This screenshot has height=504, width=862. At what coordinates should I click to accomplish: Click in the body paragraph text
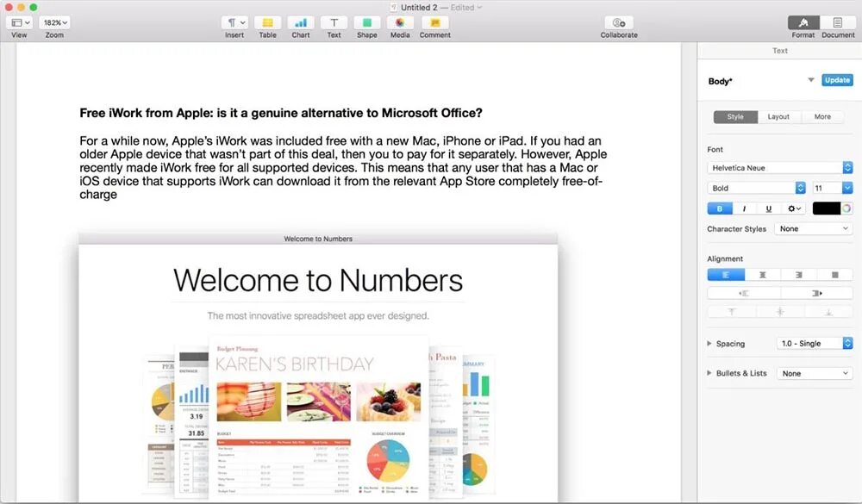[x=343, y=168]
